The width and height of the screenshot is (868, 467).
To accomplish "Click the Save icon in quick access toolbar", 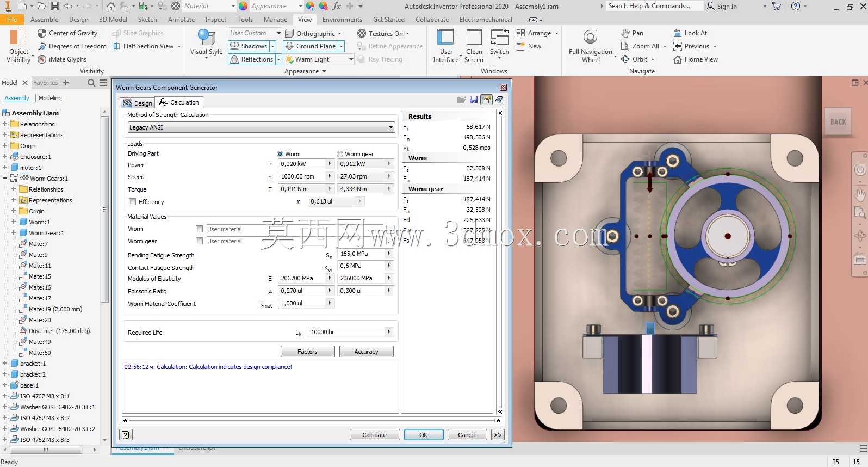I will 55,6.
